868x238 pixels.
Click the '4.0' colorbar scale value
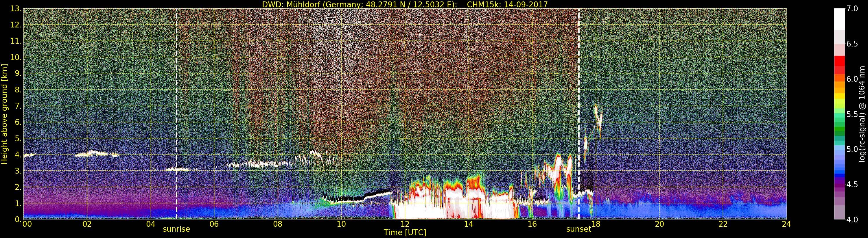[852, 220]
